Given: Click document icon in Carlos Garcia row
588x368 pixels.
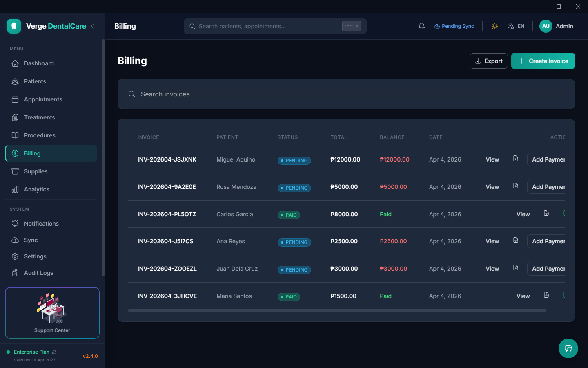Looking at the screenshot, I should pyautogui.click(x=546, y=213).
